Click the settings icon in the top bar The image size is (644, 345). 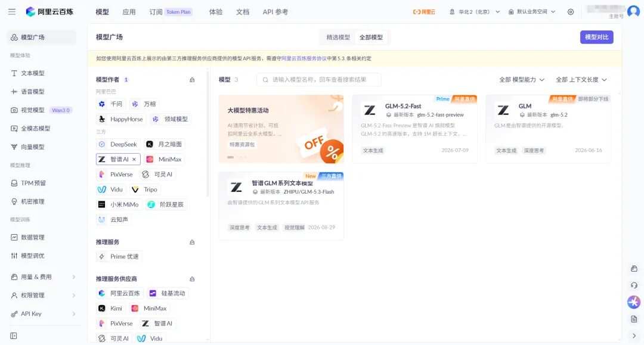coord(571,12)
